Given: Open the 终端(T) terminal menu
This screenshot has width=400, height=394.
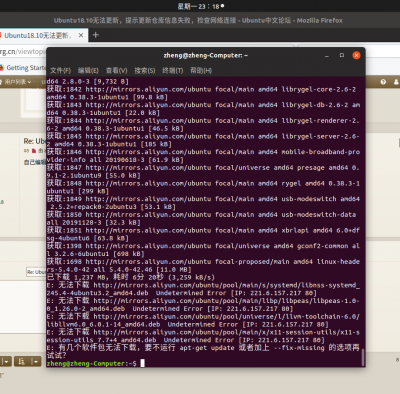Looking at the screenshot, I should (172, 71).
